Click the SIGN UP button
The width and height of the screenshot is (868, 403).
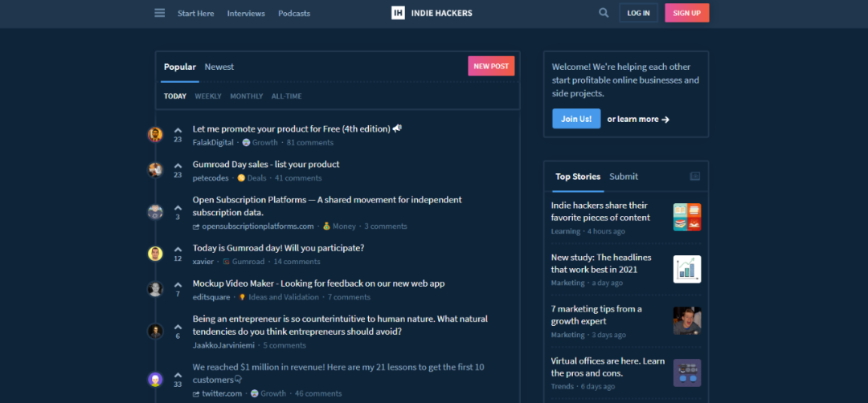pyautogui.click(x=687, y=13)
